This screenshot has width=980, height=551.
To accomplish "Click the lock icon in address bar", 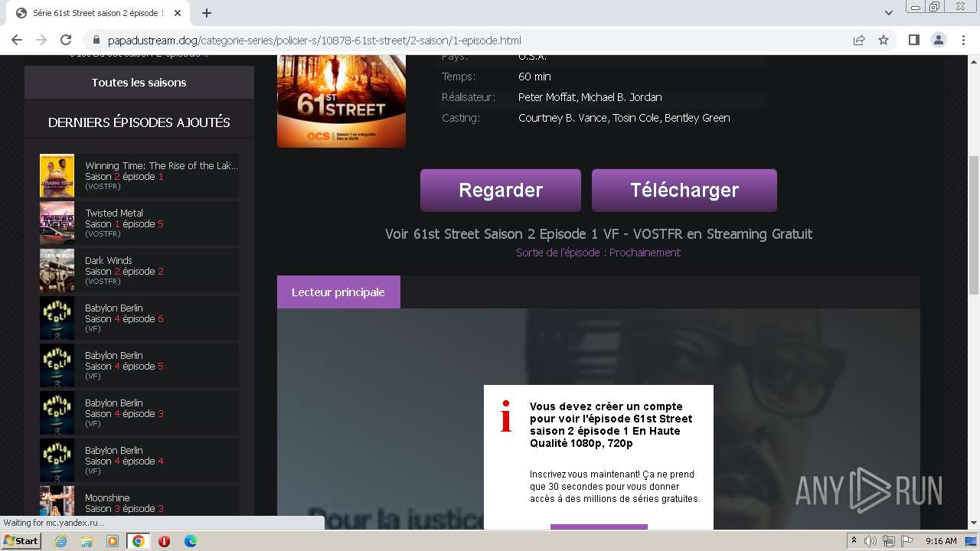I will tap(96, 41).
